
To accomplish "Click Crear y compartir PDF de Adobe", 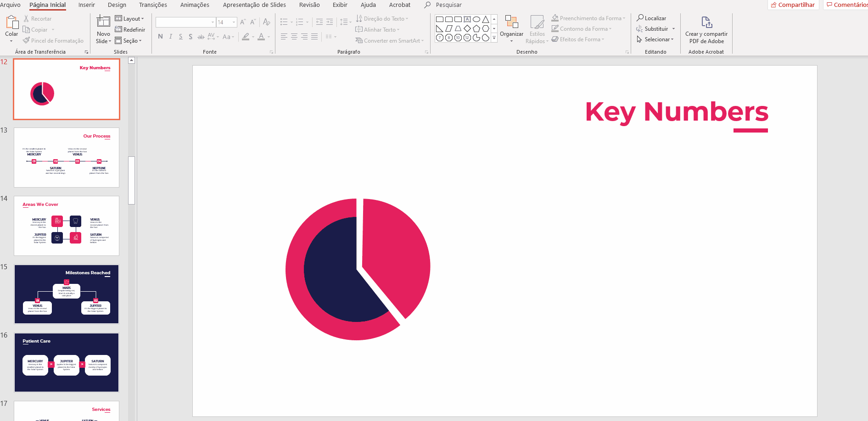I will 706,30.
